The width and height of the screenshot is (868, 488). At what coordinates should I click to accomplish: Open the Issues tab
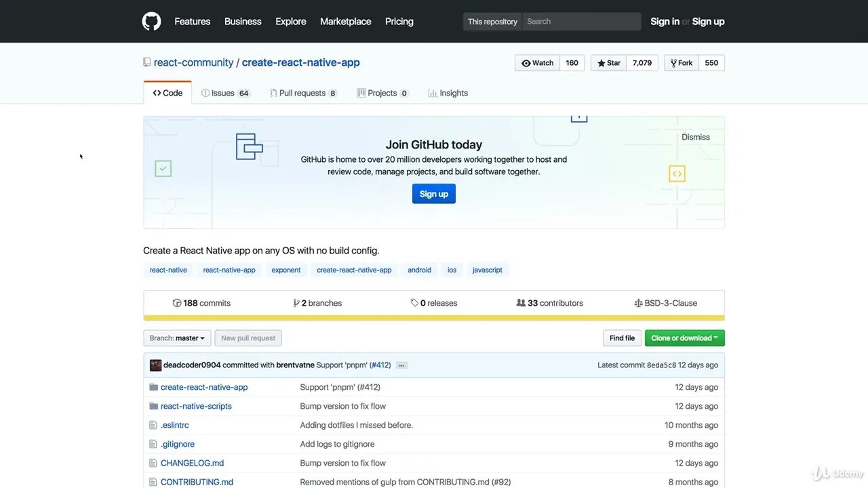point(226,93)
